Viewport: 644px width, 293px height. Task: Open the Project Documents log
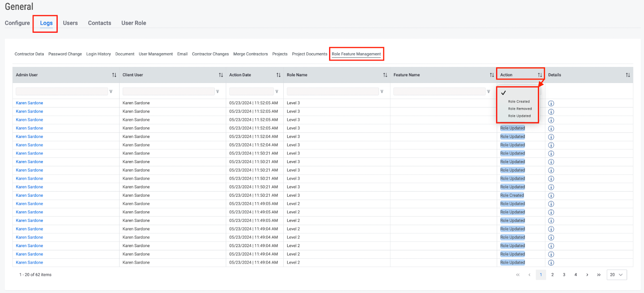[310, 54]
